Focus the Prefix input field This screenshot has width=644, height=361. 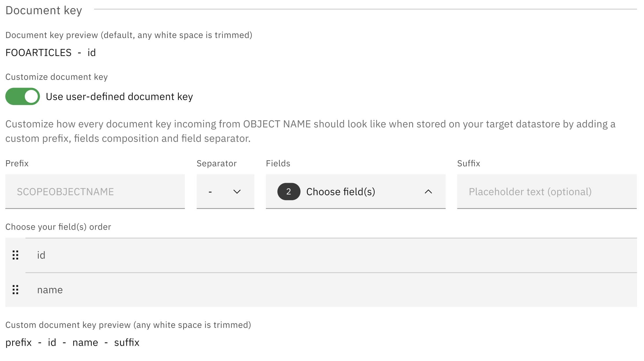pos(95,191)
